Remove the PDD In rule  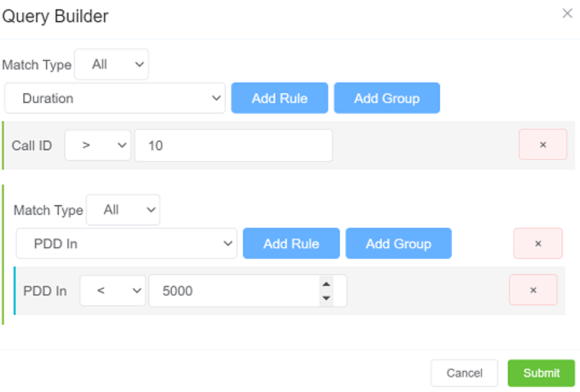coord(533,290)
